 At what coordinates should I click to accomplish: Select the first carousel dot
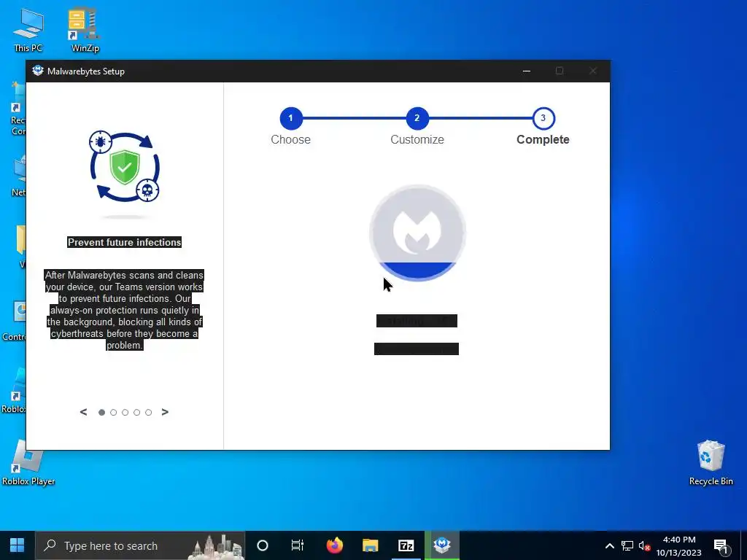click(101, 413)
